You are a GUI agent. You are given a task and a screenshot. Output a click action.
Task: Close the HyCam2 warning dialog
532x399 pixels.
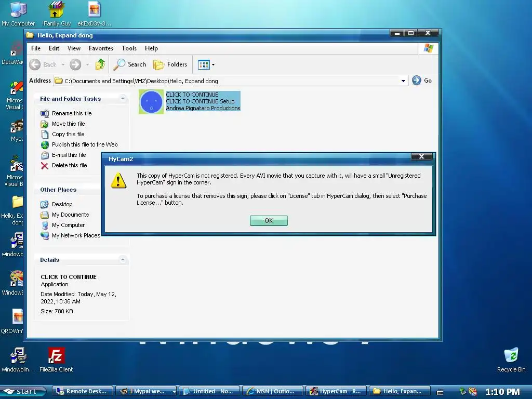421,156
